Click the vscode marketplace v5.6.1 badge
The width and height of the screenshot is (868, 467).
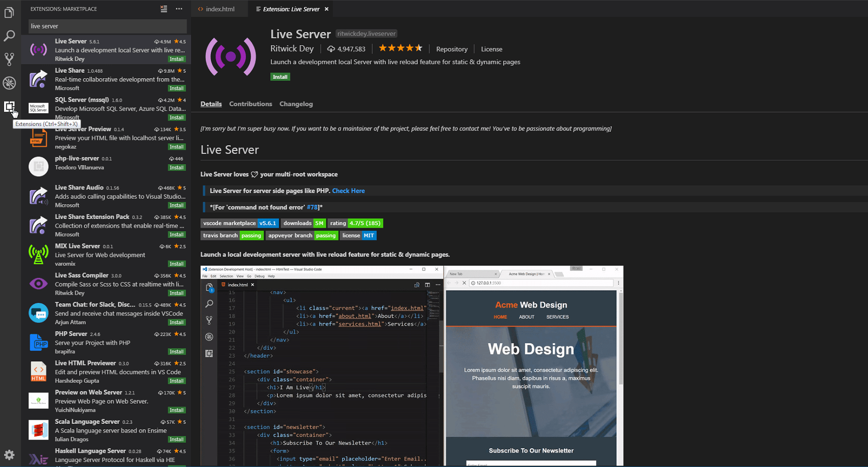[240, 223]
